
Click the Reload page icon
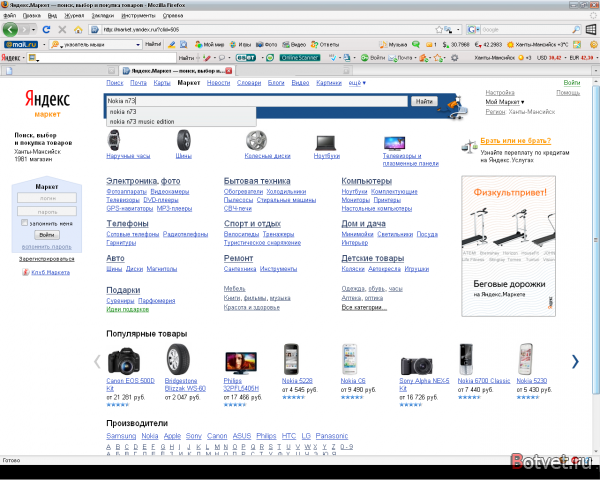[x=46, y=29]
